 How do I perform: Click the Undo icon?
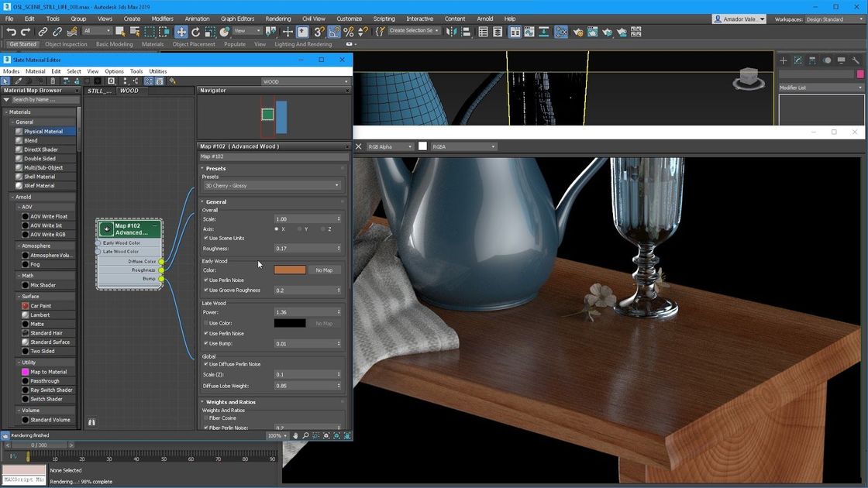click(x=12, y=32)
